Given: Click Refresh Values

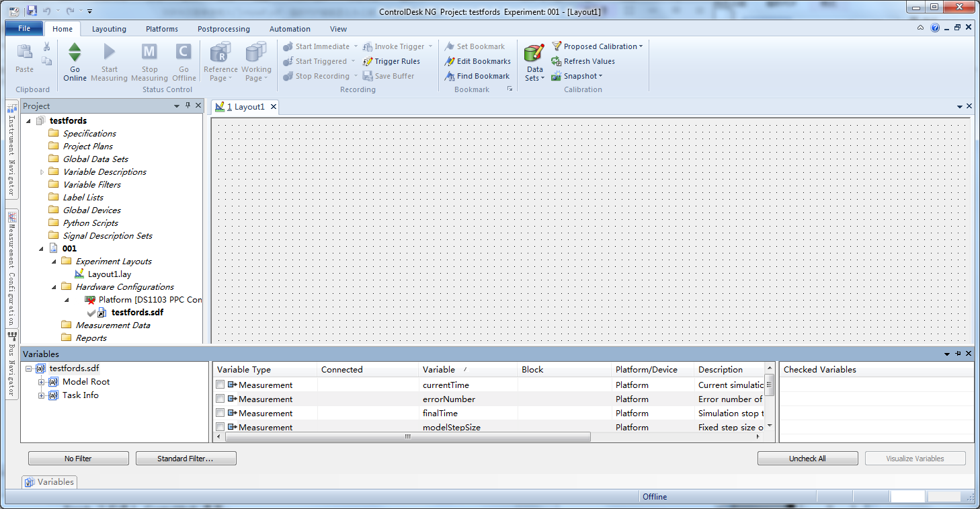Looking at the screenshot, I should pos(583,61).
